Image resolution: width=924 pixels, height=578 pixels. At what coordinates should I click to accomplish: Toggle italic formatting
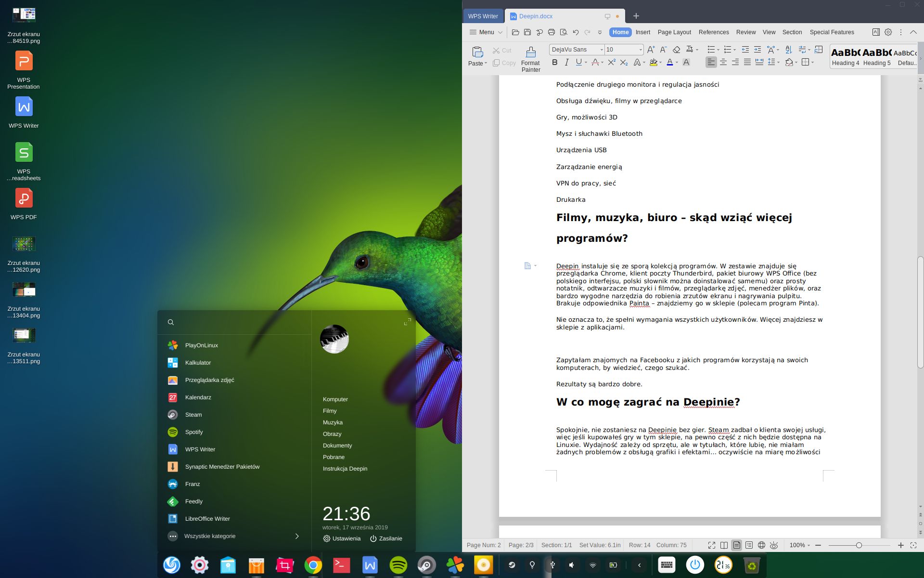567,62
